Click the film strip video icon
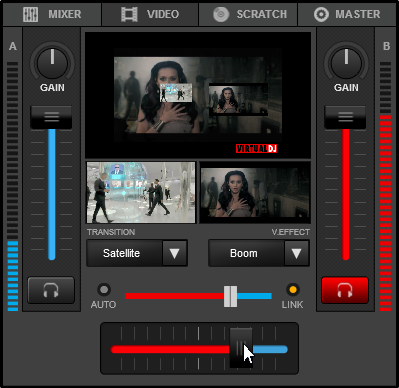Image resolution: width=399 pixels, height=388 pixels. [129, 14]
